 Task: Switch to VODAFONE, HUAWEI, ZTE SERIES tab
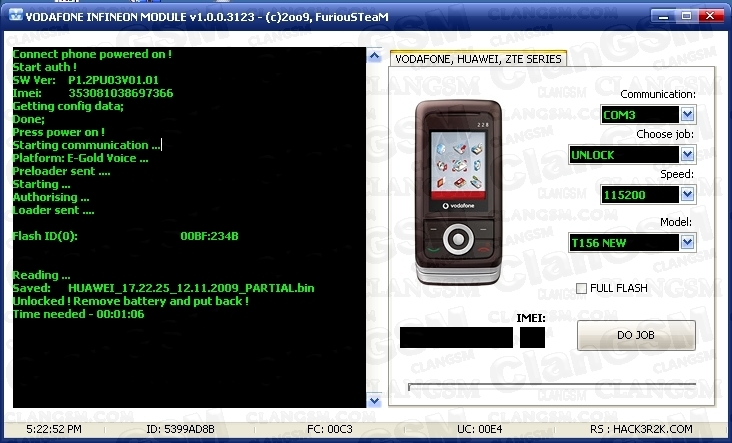(x=478, y=59)
